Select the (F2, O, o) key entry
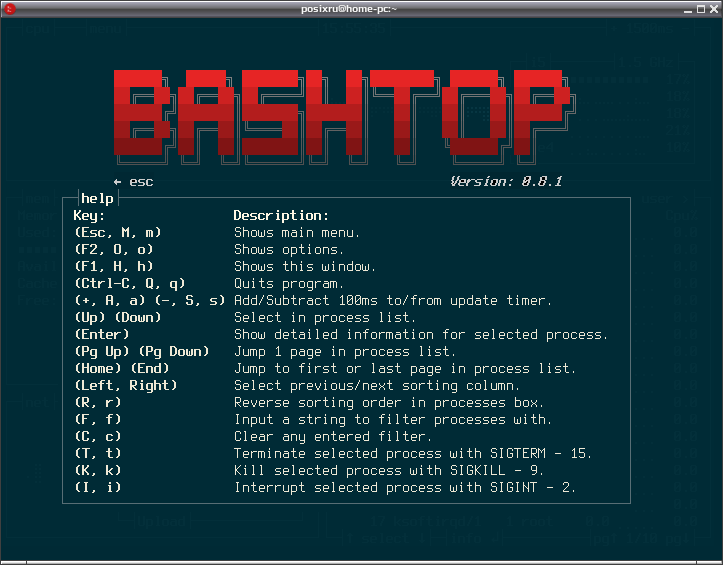Screen dimensions: 723x565 114,250
